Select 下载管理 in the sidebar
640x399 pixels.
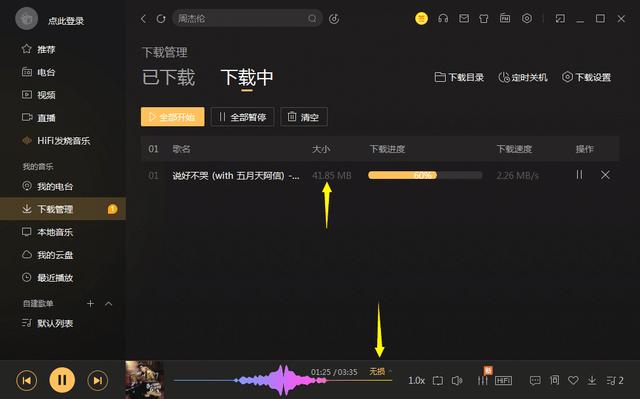click(63, 209)
